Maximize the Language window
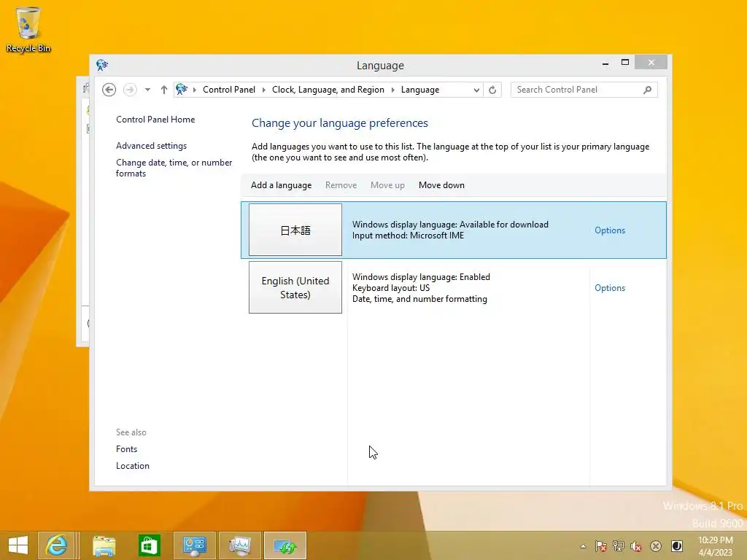747x560 pixels. click(625, 63)
